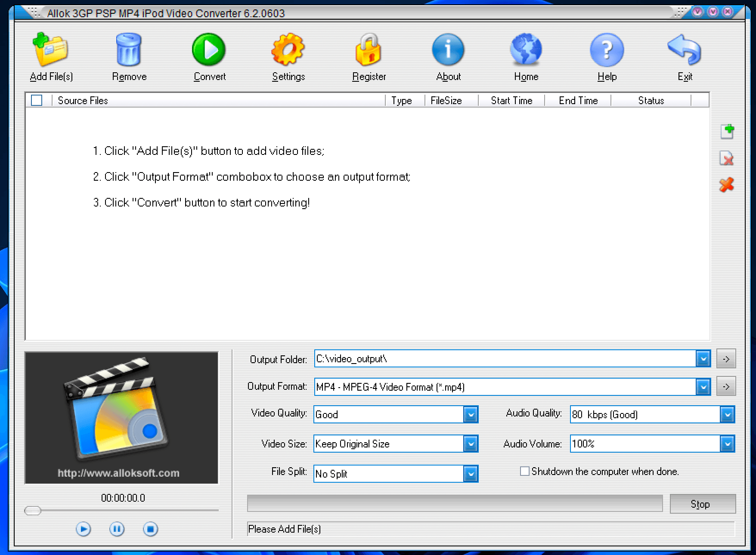Exit the app via the blue arrow icon
Image resolution: width=756 pixels, height=555 pixels.
tap(685, 49)
